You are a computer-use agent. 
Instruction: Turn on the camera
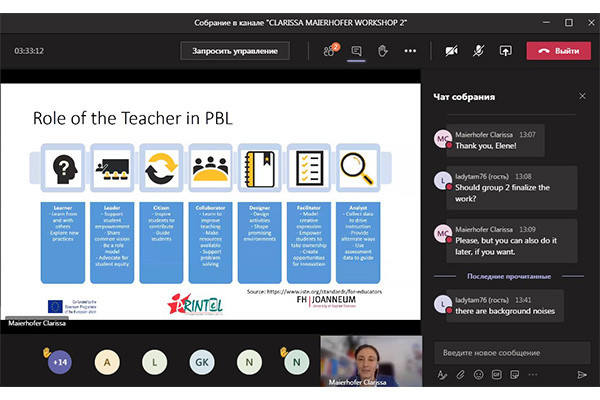(451, 50)
